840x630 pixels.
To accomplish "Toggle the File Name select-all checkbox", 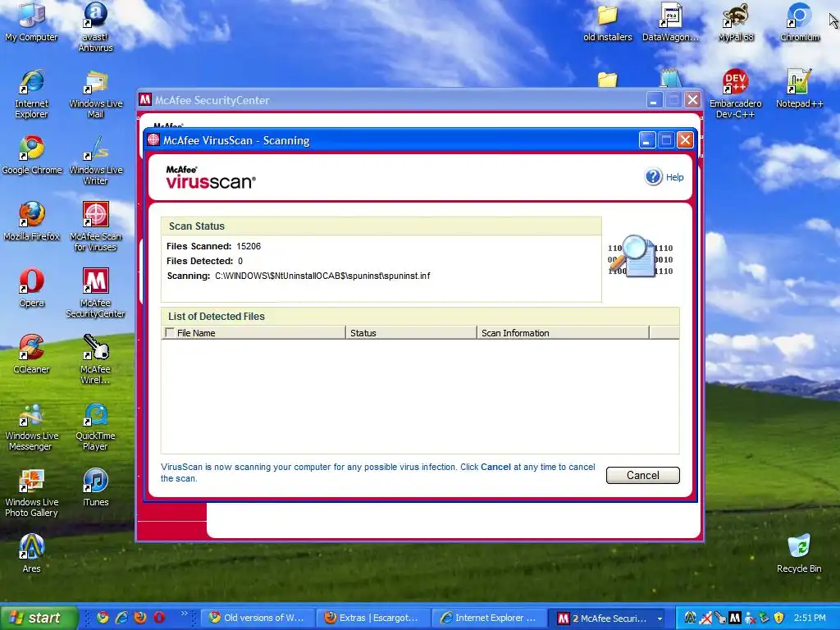I will click(170, 333).
